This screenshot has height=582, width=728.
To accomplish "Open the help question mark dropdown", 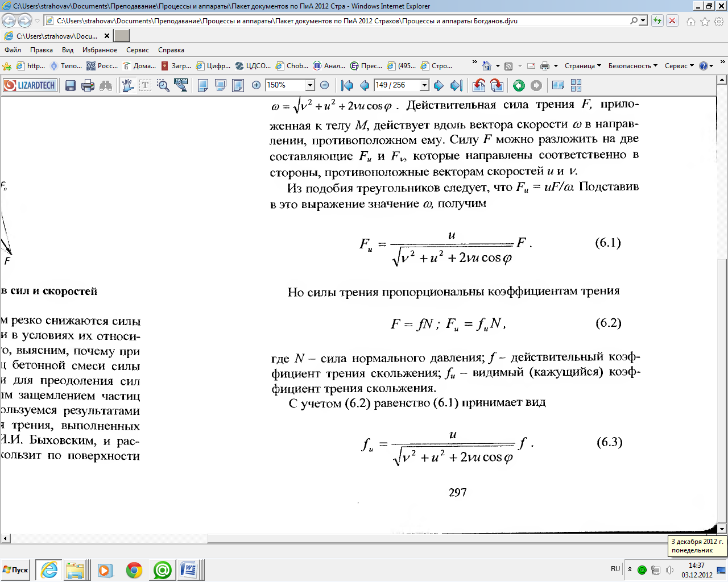I will (706, 66).
